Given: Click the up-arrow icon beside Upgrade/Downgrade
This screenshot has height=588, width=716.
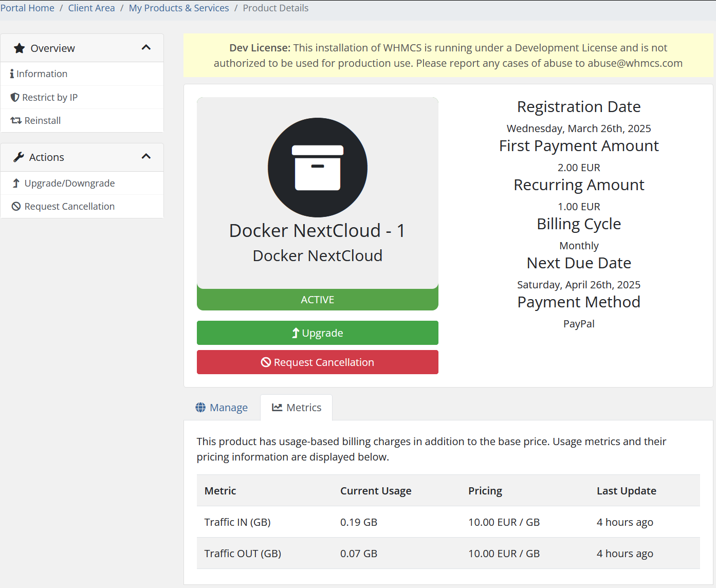Looking at the screenshot, I should pos(16,183).
